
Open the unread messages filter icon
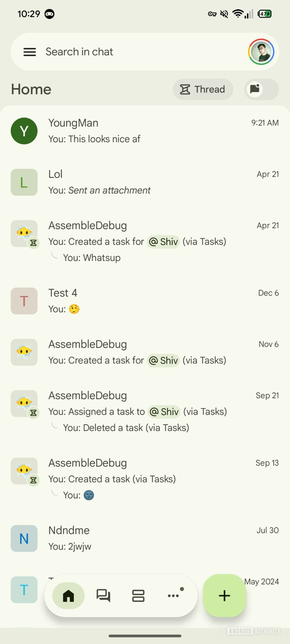(x=261, y=89)
